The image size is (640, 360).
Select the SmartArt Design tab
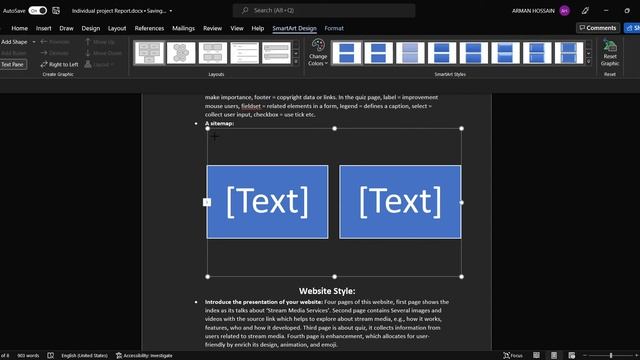pyautogui.click(x=294, y=28)
